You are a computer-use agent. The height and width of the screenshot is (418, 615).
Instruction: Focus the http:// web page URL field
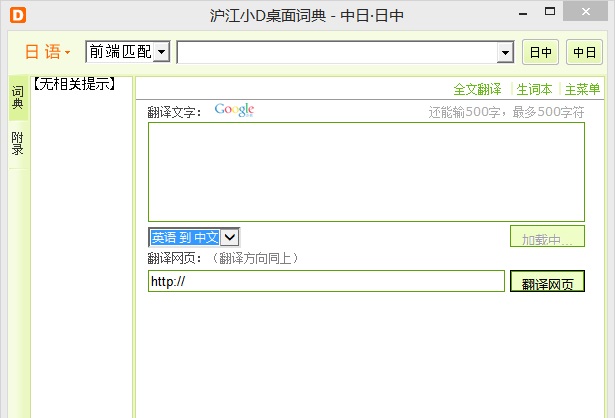pyautogui.click(x=326, y=281)
